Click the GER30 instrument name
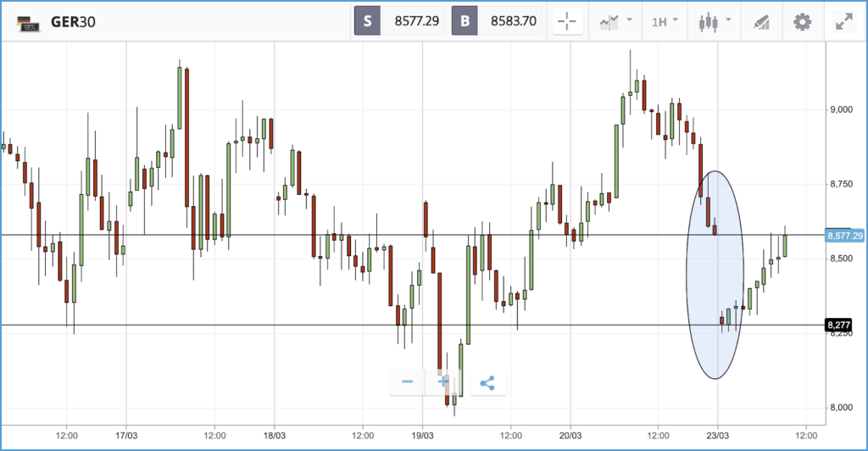Image resolution: width=868 pixels, height=451 pixels. pyautogui.click(x=73, y=22)
